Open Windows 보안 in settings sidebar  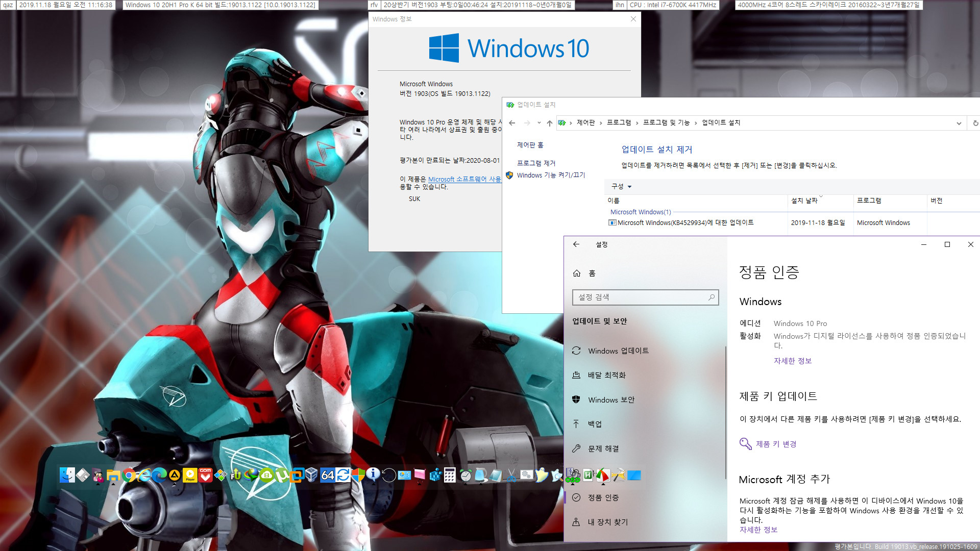pos(645,399)
